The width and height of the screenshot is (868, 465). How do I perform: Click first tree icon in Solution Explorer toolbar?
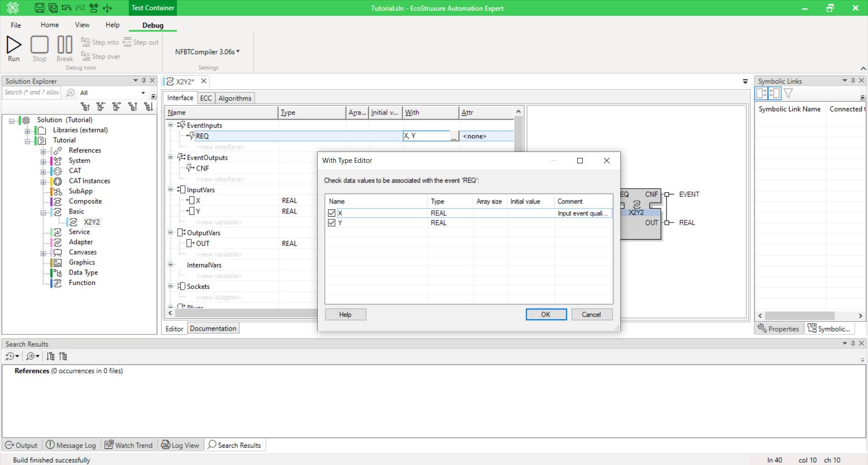pyautogui.click(x=85, y=107)
